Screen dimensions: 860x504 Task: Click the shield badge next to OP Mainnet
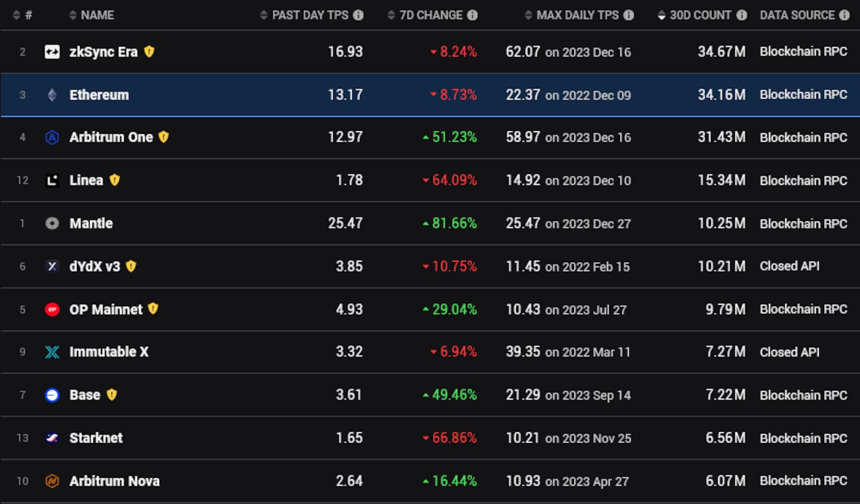pos(153,309)
